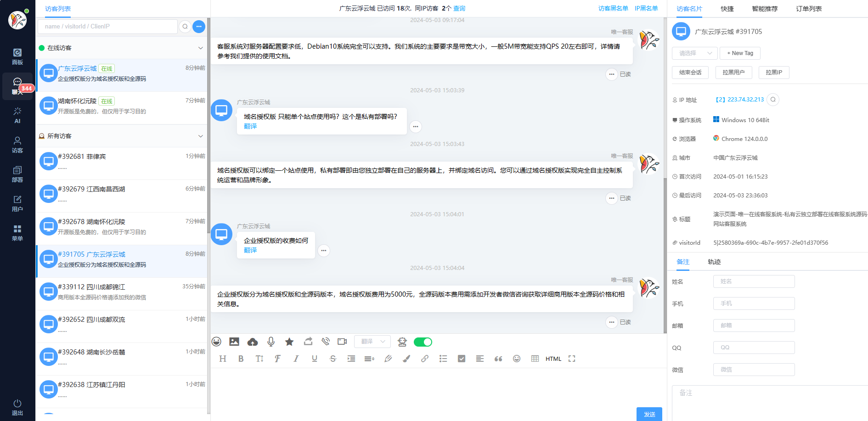The image size is (868, 421).
Task: Click the line height icon
Action: point(370,359)
